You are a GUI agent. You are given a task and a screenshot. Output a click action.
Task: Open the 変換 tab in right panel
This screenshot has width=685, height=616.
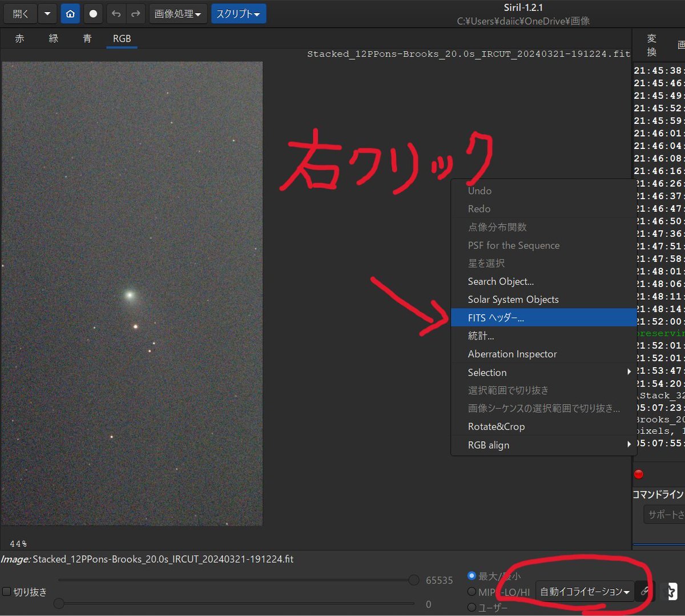pyautogui.click(x=651, y=45)
